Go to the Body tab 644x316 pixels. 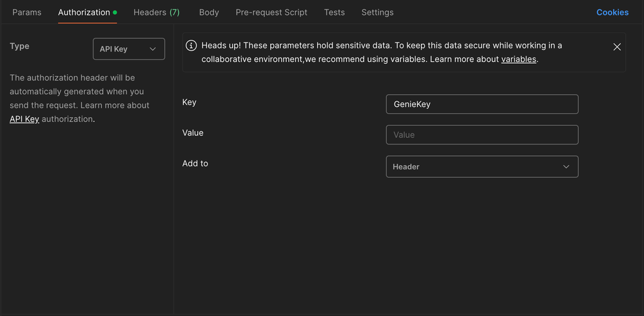point(209,12)
